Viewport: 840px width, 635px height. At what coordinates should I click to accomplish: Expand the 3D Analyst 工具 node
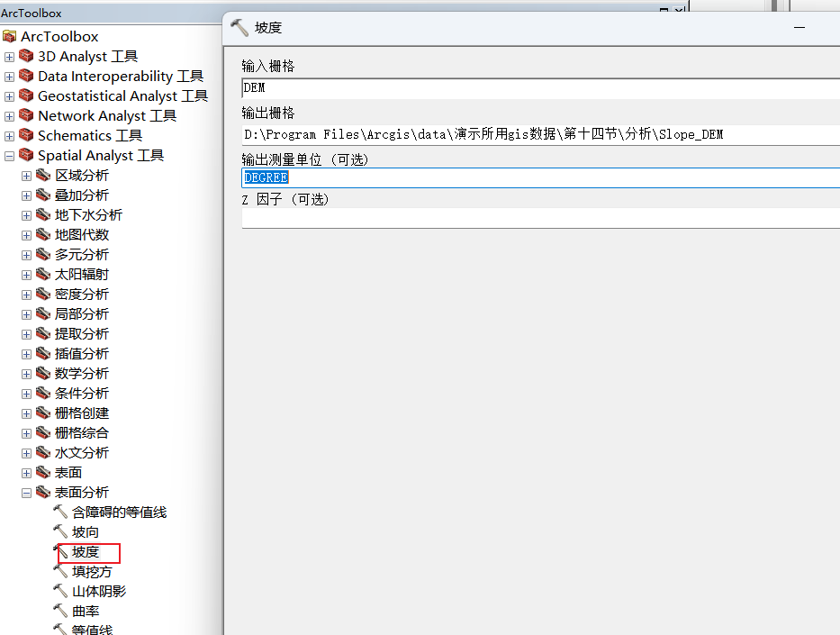tap(9, 57)
